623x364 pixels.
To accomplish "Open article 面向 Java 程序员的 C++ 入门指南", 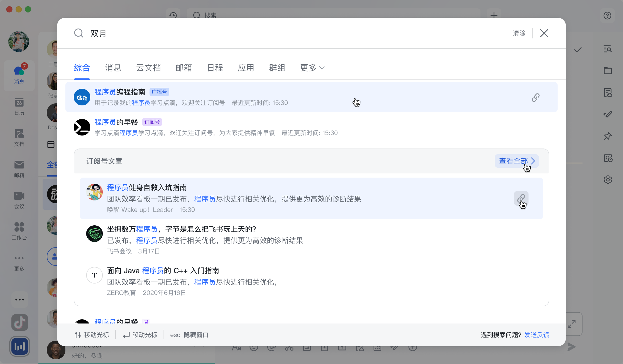I will [311, 281].
